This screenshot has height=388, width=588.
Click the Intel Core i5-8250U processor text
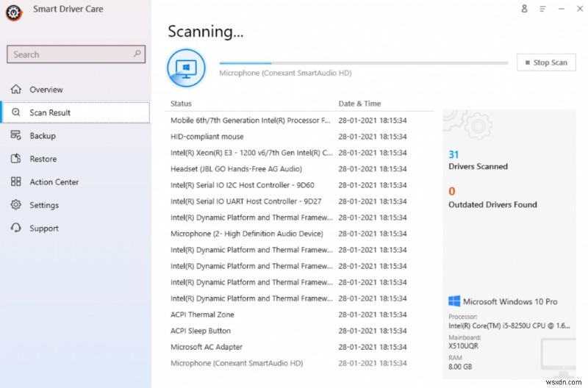point(509,326)
